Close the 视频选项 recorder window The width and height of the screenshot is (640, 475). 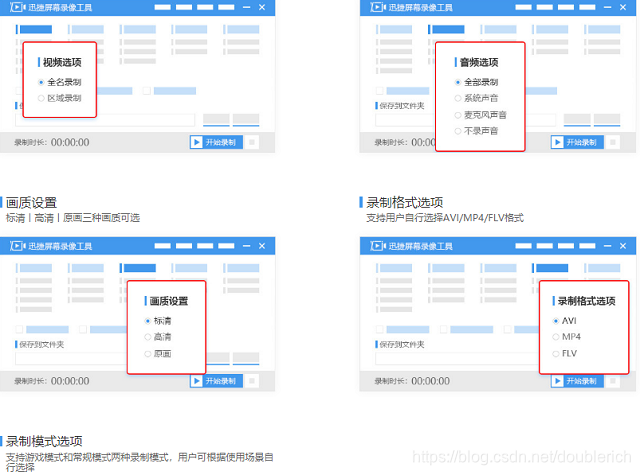click(x=262, y=7)
